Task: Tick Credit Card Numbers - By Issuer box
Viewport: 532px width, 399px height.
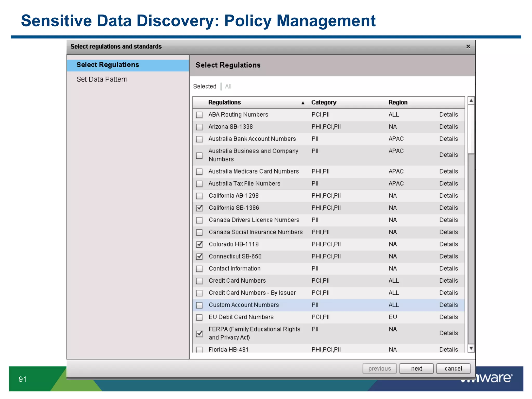Action: click(x=199, y=293)
